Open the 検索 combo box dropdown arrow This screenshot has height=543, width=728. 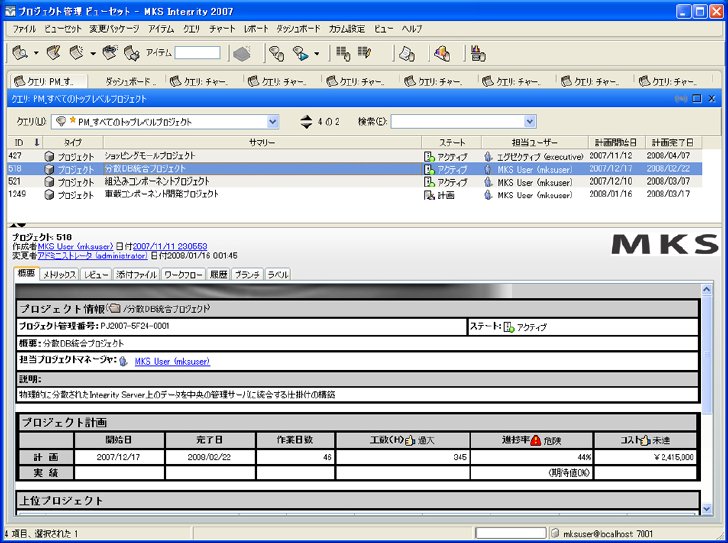click(x=530, y=122)
